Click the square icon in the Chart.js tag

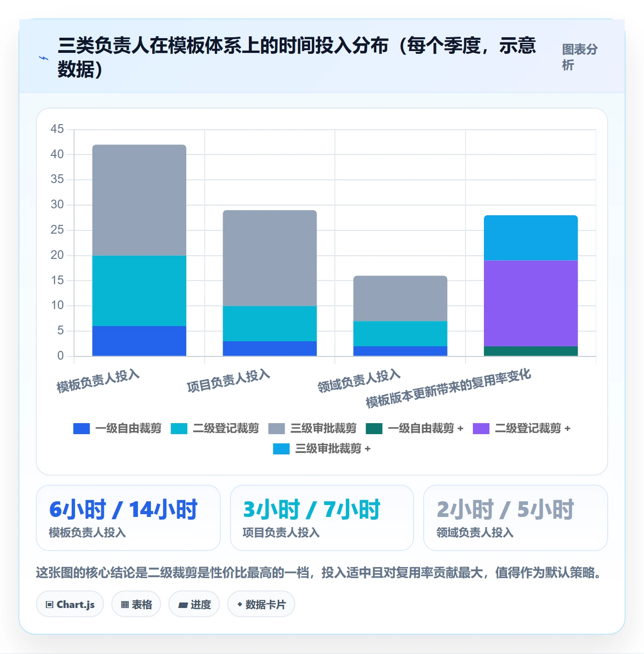coord(50,605)
